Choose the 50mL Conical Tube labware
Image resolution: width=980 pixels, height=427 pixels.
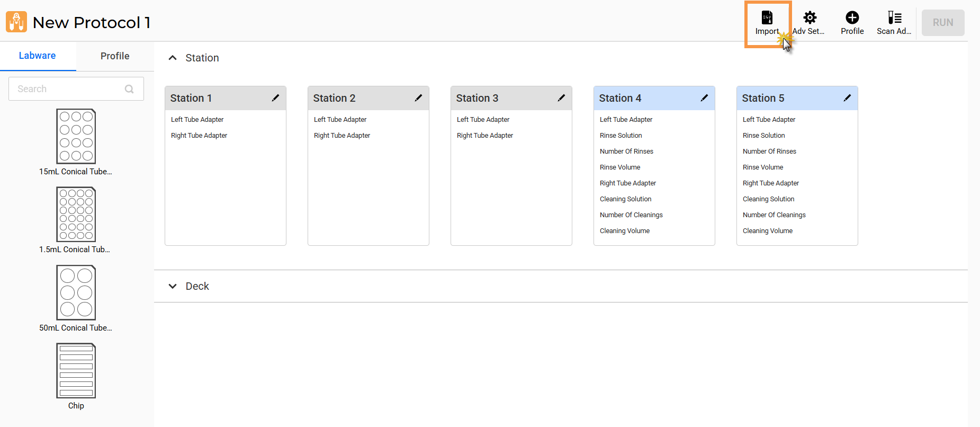76,292
